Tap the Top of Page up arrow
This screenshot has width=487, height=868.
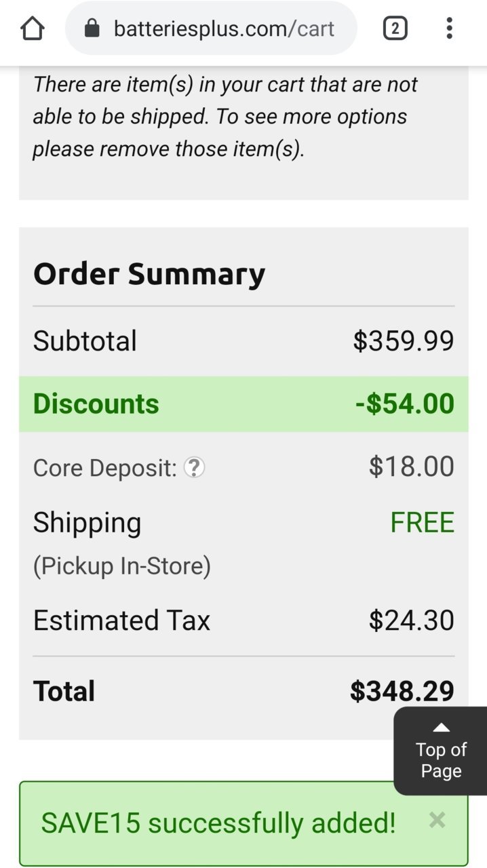(x=442, y=728)
